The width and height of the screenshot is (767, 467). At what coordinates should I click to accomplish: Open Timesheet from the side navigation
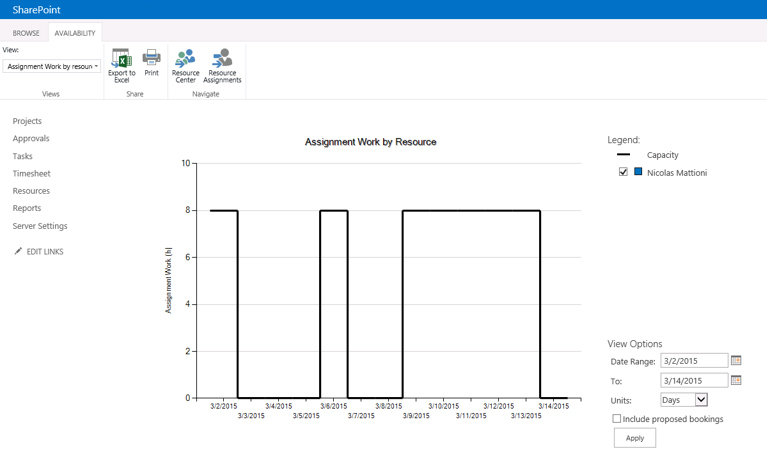[31, 174]
